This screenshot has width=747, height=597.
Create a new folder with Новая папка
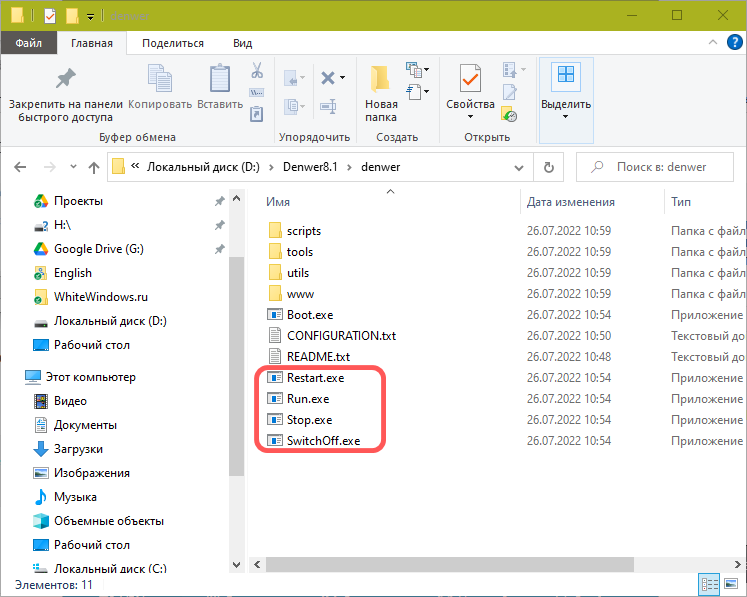coord(381,92)
